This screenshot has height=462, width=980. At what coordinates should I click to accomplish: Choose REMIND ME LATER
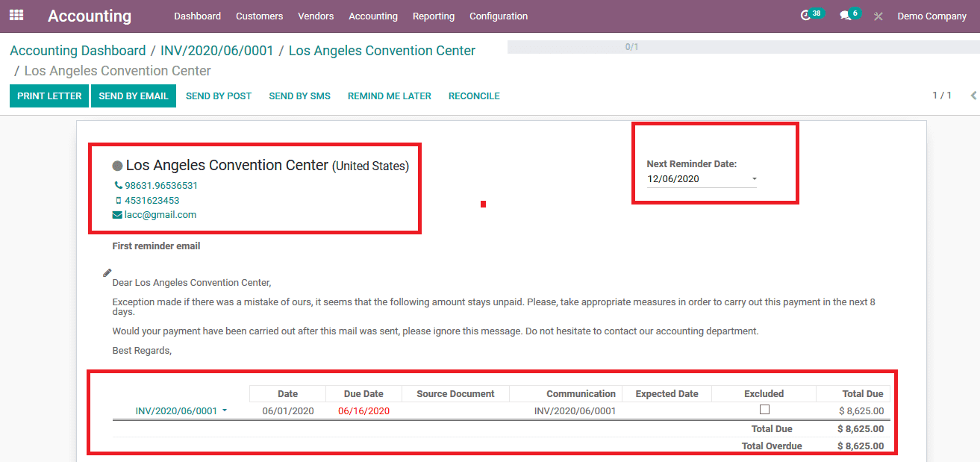[390, 96]
